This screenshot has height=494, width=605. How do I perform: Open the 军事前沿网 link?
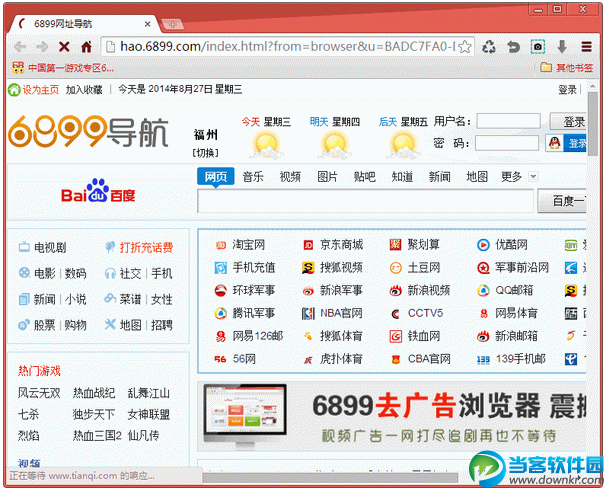(522, 267)
